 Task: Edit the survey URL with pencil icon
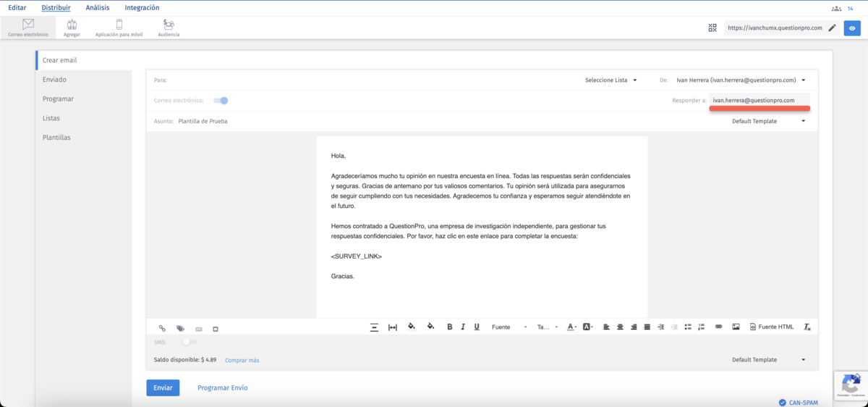tap(832, 28)
